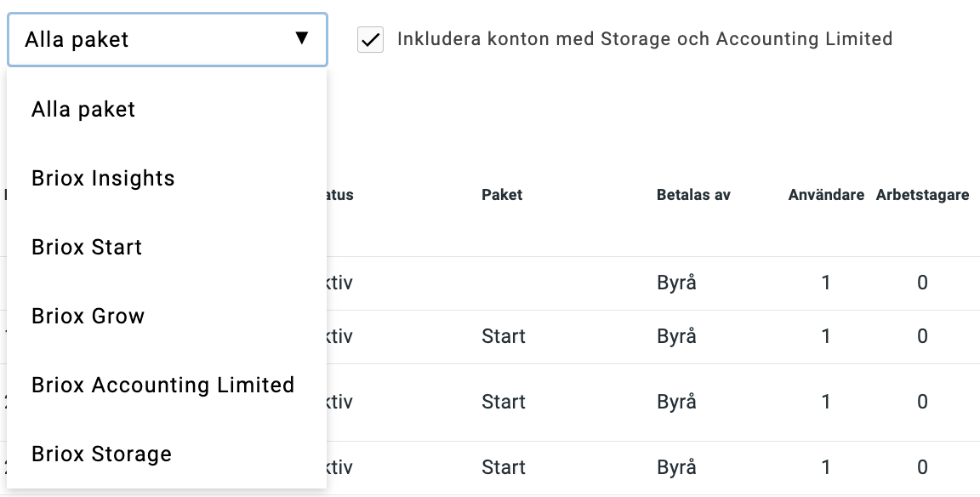The height and width of the screenshot is (497, 980).
Task: Select Briox Storage package option
Action: [166, 454]
